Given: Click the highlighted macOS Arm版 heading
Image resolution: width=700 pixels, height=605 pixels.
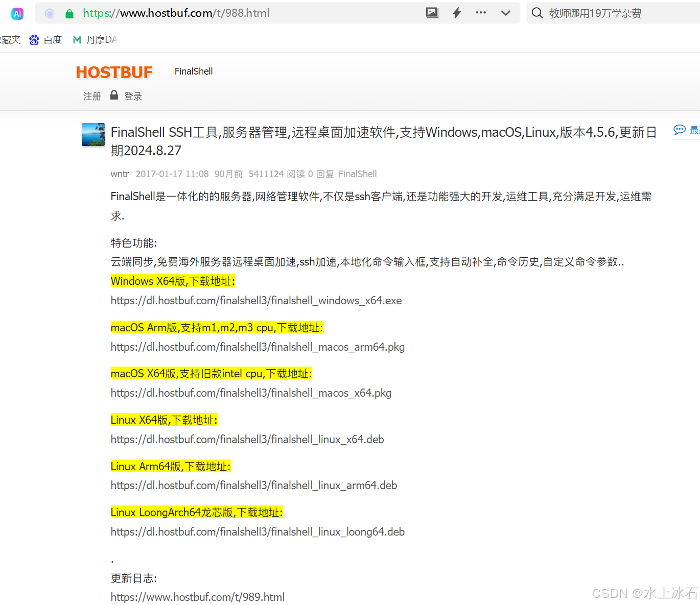Looking at the screenshot, I should point(217,328).
